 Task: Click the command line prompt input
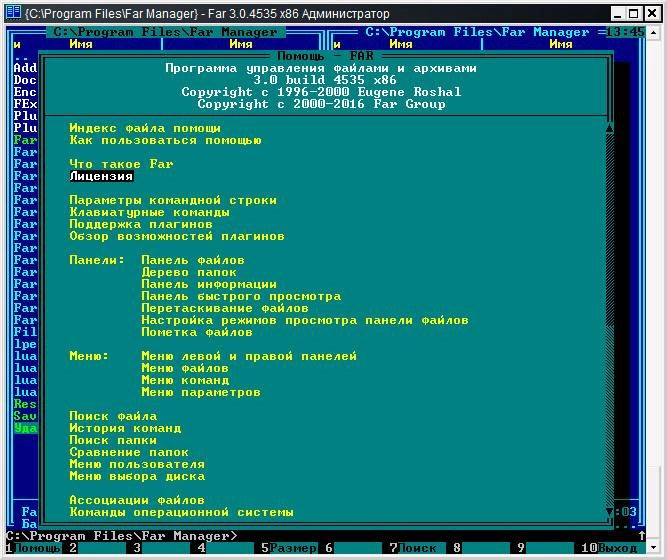(x=323, y=536)
